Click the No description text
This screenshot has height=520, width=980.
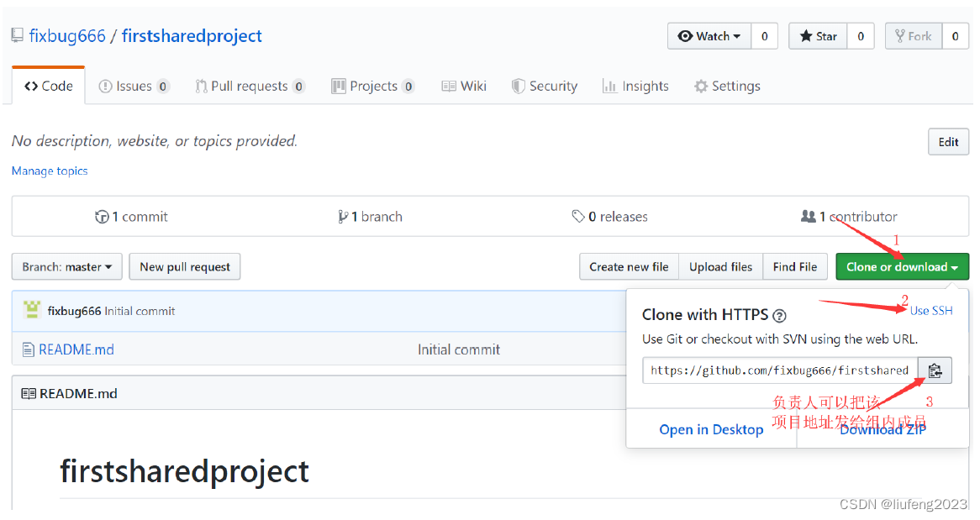pos(155,141)
